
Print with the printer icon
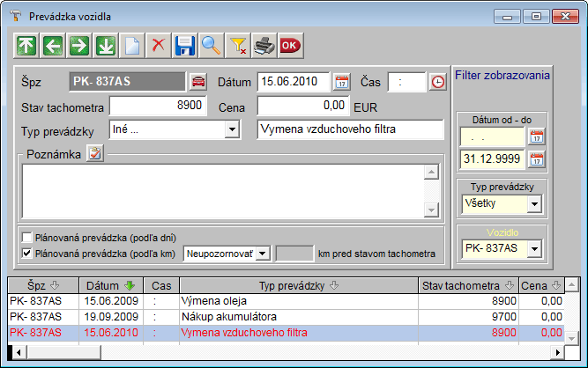point(264,46)
